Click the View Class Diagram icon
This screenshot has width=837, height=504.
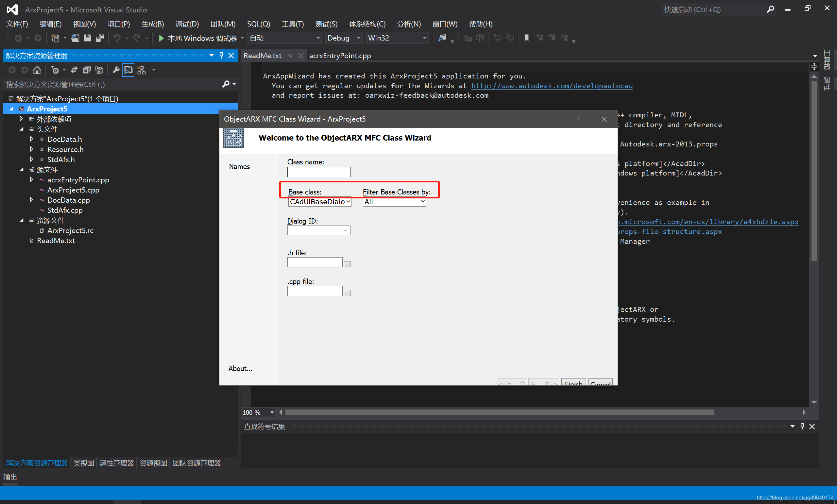[x=142, y=70]
